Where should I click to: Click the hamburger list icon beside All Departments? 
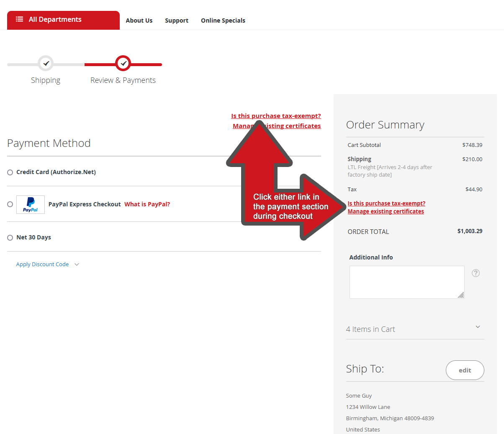coord(19,19)
